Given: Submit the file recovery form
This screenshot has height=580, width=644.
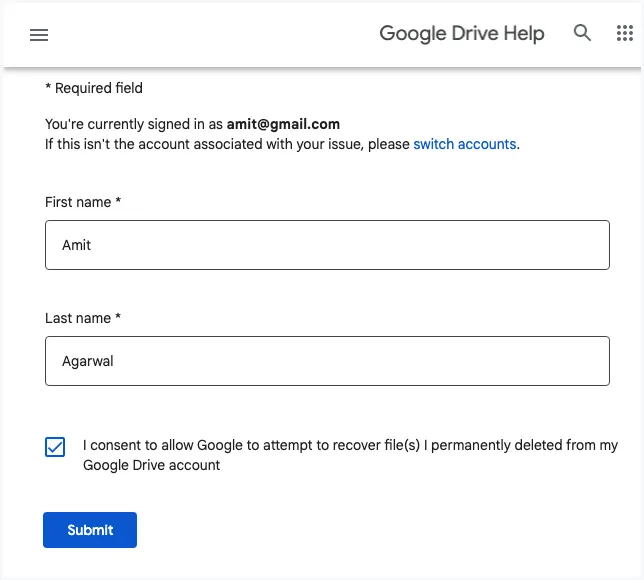Looking at the screenshot, I should click(x=90, y=530).
